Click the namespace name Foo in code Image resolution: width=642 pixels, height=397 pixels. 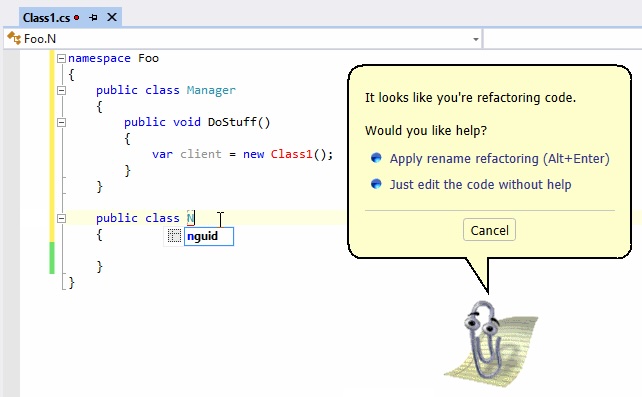[x=148, y=58]
